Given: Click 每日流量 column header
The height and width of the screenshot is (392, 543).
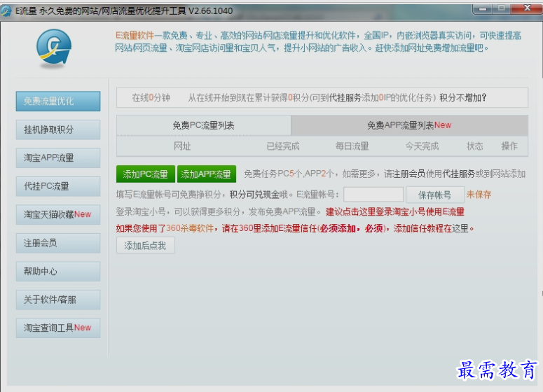Looking at the screenshot, I should point(352,146).
